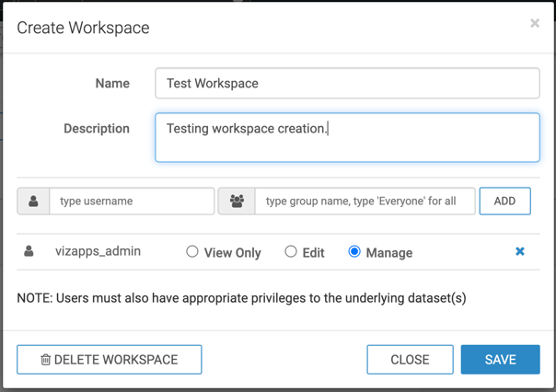Click the Name field label
This screenshot has width=556, height=392.
point(112,83)
